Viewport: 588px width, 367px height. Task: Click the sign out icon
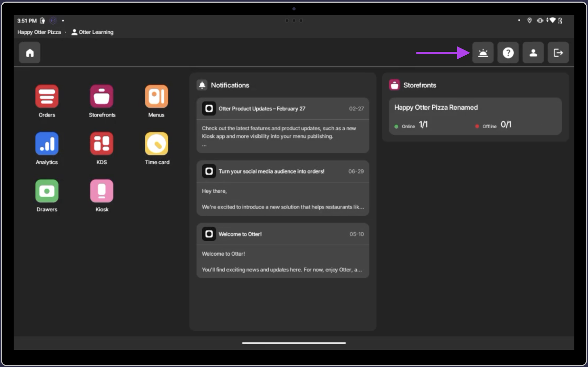pos(558,53)
